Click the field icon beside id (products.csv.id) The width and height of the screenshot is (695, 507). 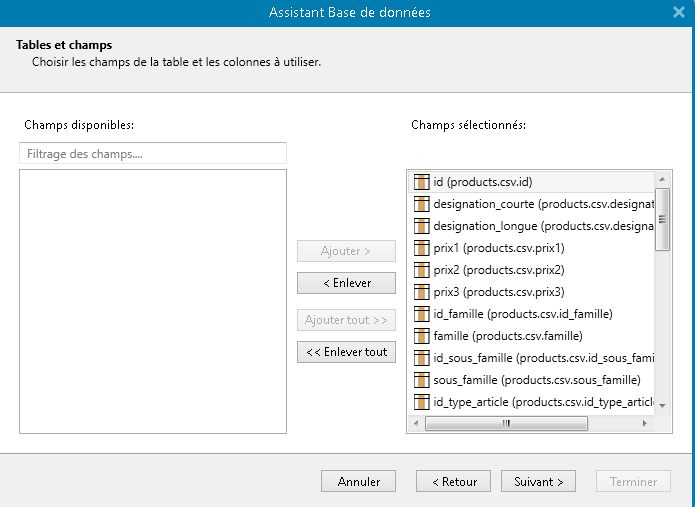[x=421, y=182]
